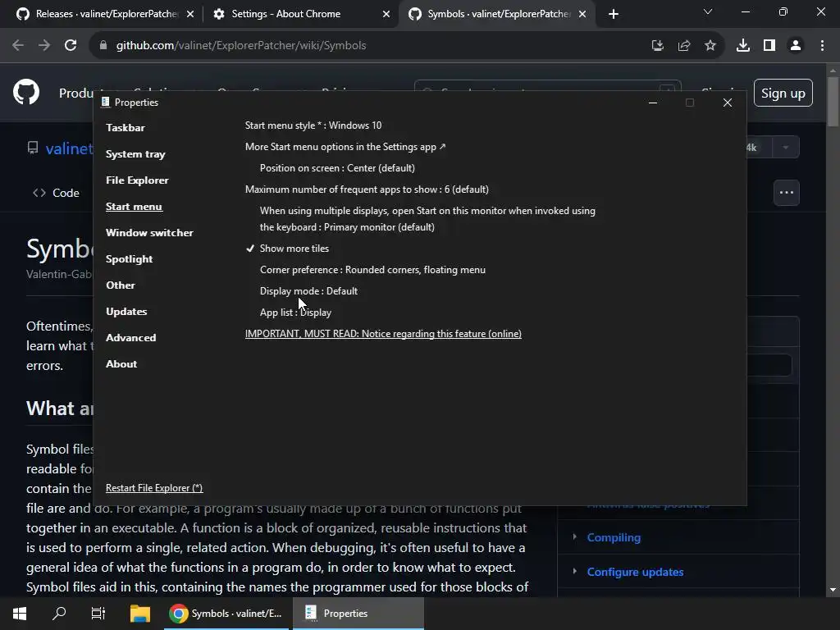Open Configure updates wiki page link
The image size is (840, 630).
tap(636, 572)
